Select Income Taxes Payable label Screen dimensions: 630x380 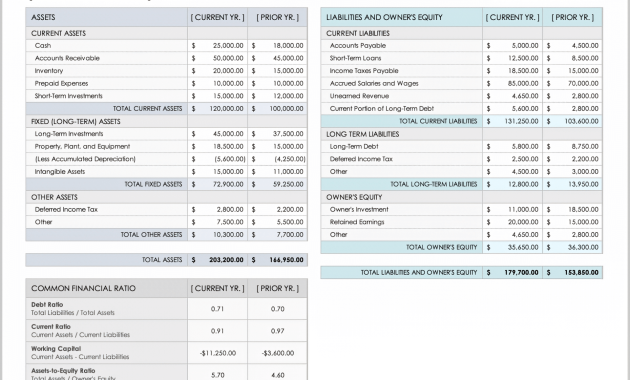(x=364, y=71)
